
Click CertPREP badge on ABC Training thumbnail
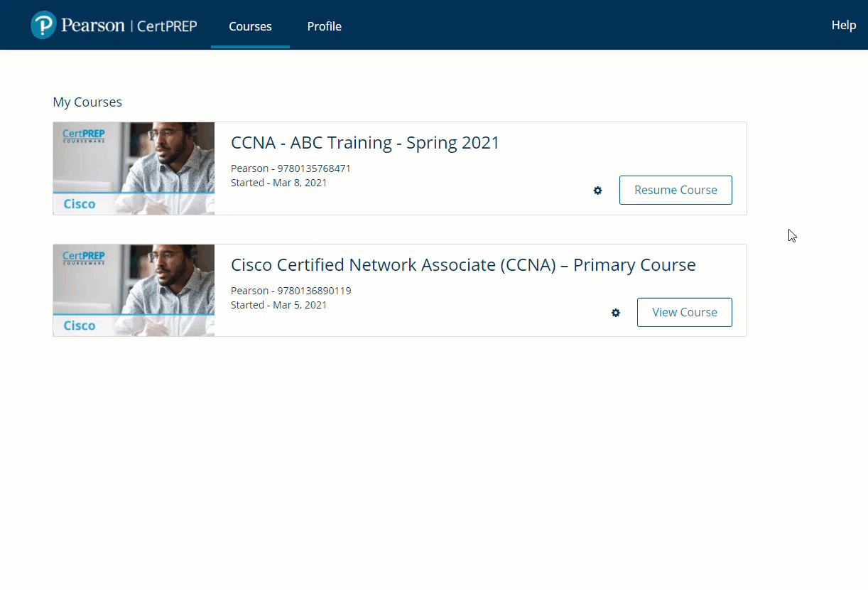[83, 136]
